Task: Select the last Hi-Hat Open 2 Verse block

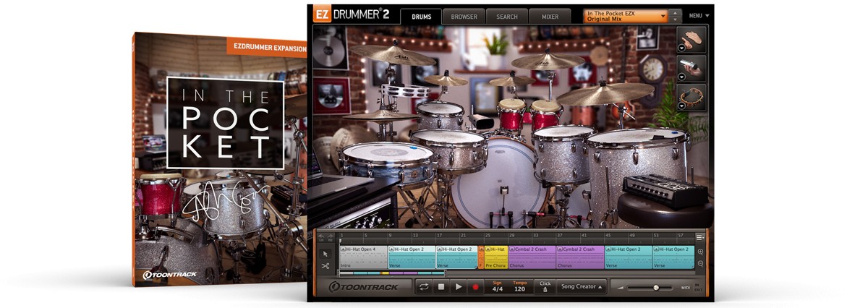Action: coord(673,257)
